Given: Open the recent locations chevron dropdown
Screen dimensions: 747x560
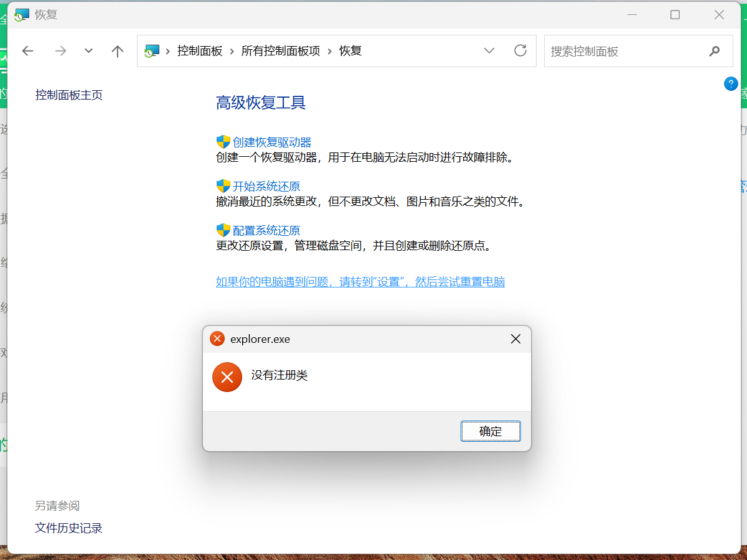Looking at the screenshot, I should 88,51.
